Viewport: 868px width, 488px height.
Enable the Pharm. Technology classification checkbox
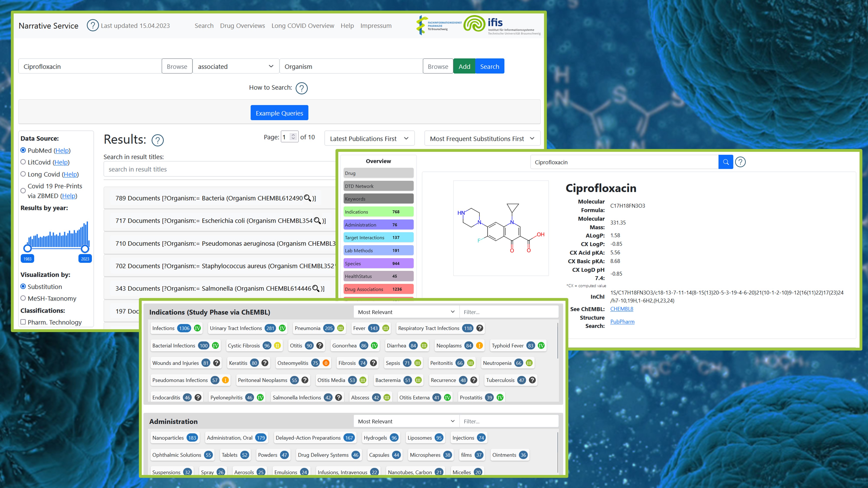23,322
